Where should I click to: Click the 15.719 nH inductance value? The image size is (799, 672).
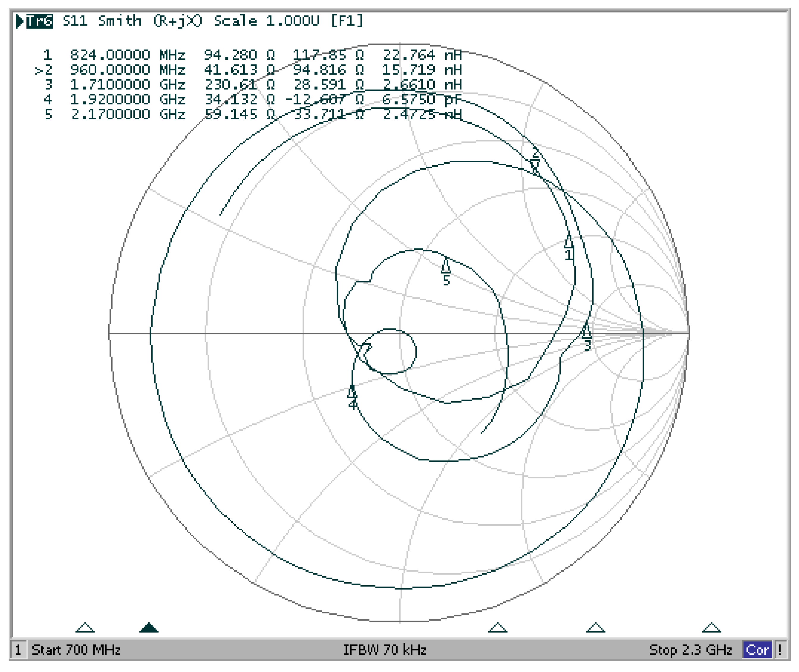(x=422, y=70)
